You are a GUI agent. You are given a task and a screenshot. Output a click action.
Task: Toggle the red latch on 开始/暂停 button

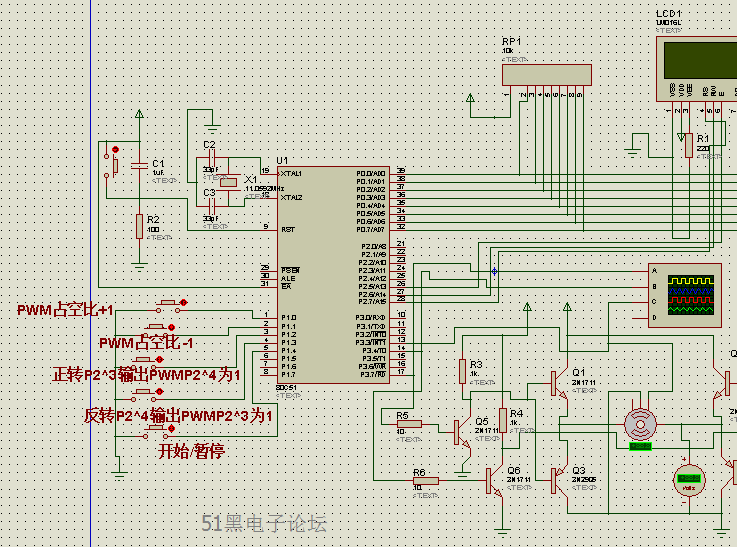[x=172, y=429]
